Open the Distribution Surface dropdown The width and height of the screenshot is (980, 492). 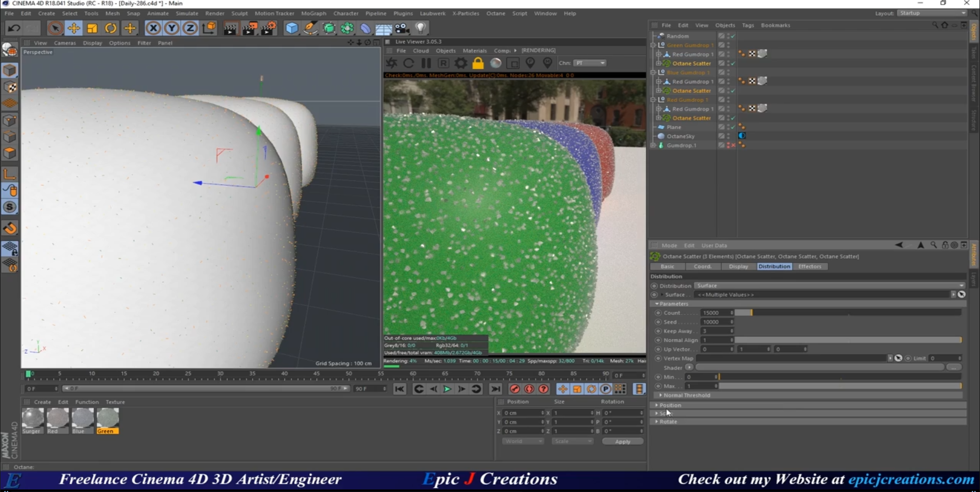[x=829, y=286]
